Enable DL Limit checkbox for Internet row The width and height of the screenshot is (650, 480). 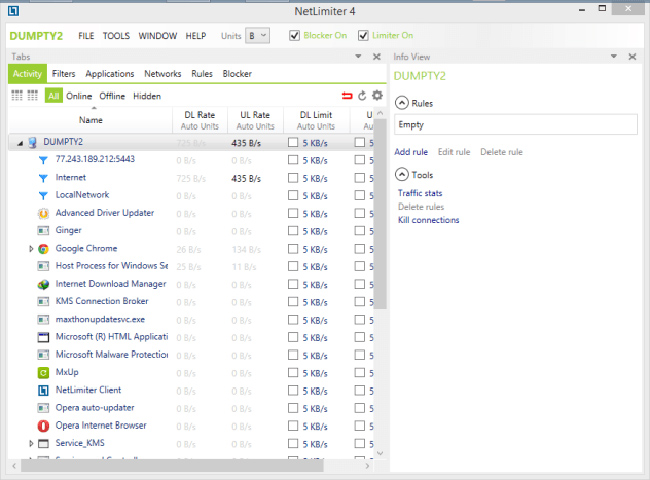(x=293, y=178)
